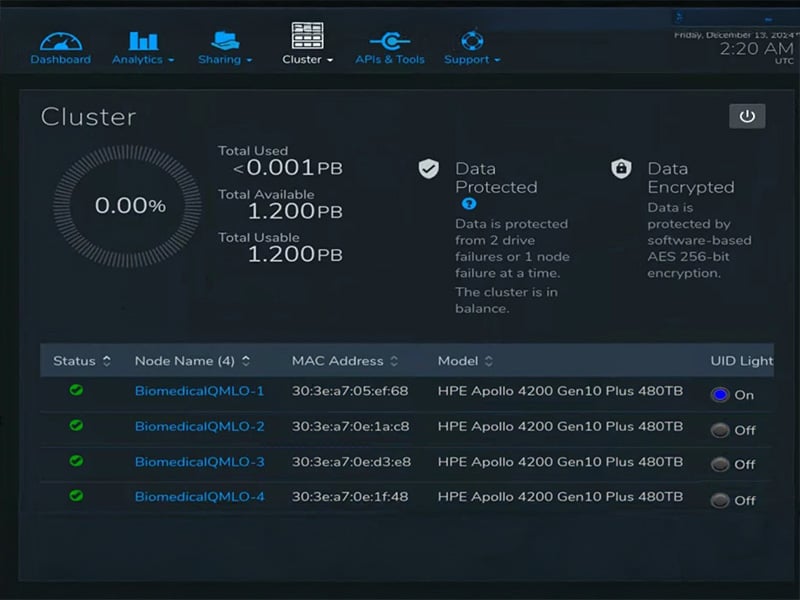This screenshot has width=800, height=600.
Task: Open the Analytics menu label
Action: [x=143, y=59]
